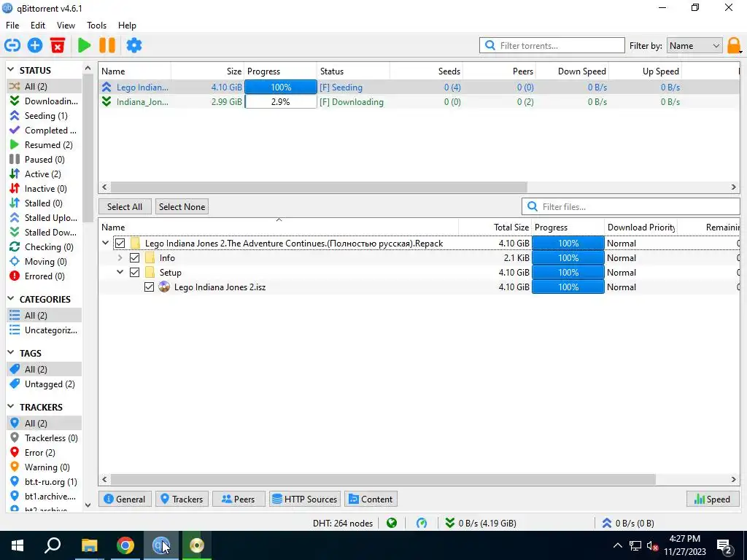Click the Add Torrent Link toolbar icon
This screenshot has height=560, width=747.
click(x=12, y=45)
